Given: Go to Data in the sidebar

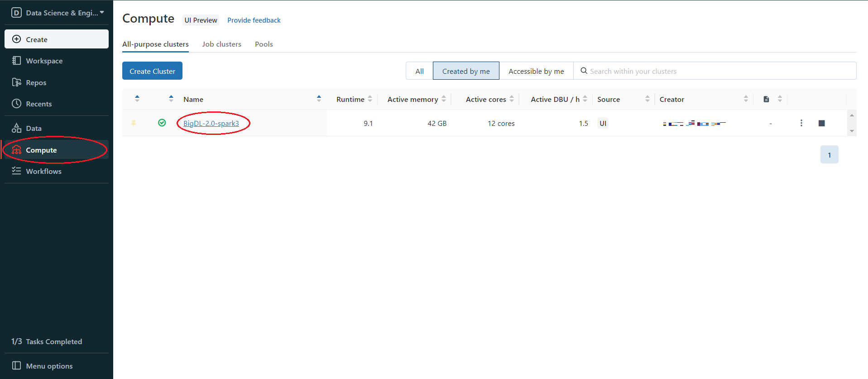Looking at the screenshot, I should click(34, 128).
